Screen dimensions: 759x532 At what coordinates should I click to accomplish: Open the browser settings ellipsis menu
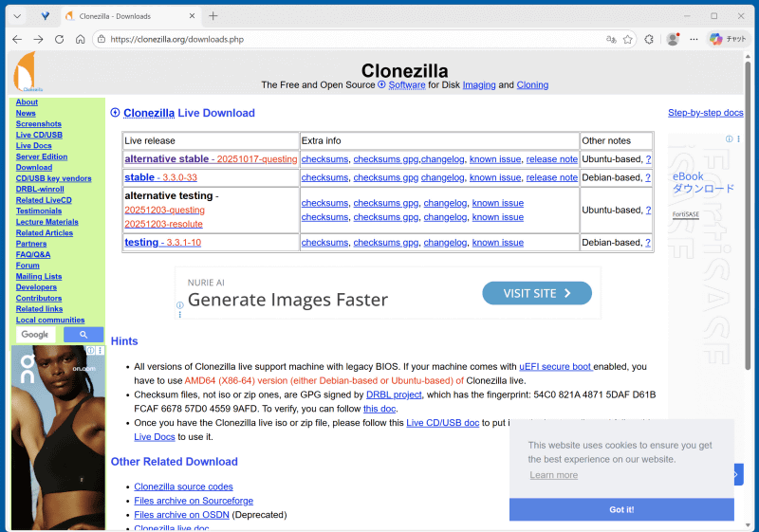694,39
